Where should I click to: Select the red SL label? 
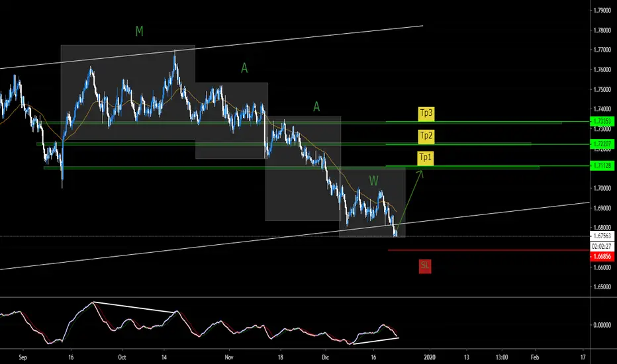click(425, 265)
